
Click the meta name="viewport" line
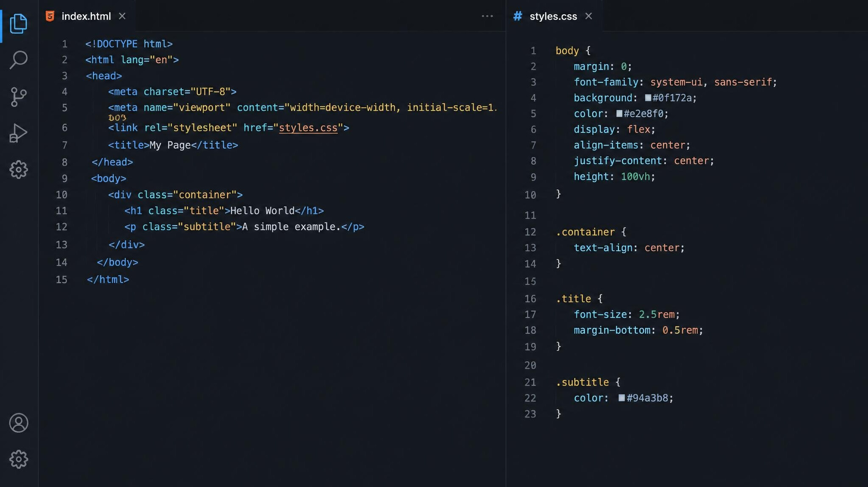pyautogui.click(x=302, y=108)
